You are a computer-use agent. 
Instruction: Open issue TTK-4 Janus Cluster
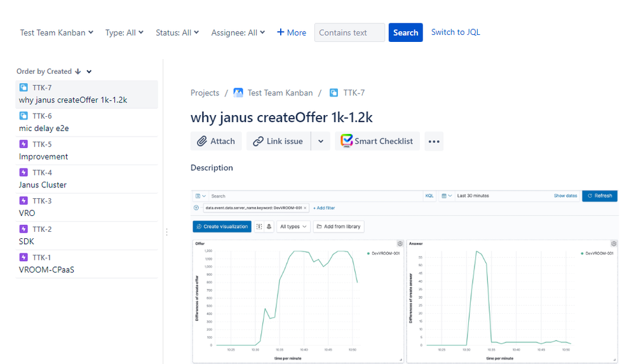(86, 179)
